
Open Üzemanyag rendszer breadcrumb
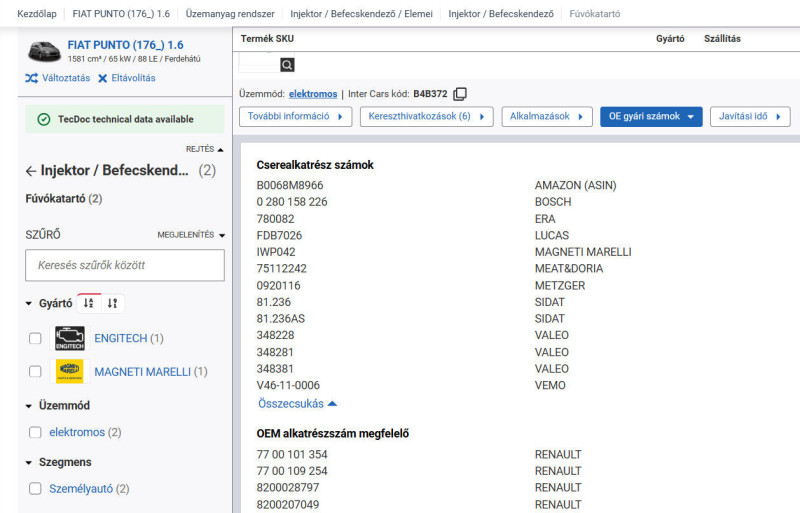pos(230,14)
